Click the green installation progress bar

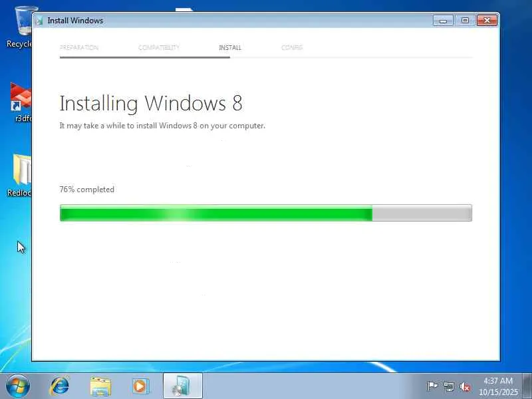click(265, 213)
